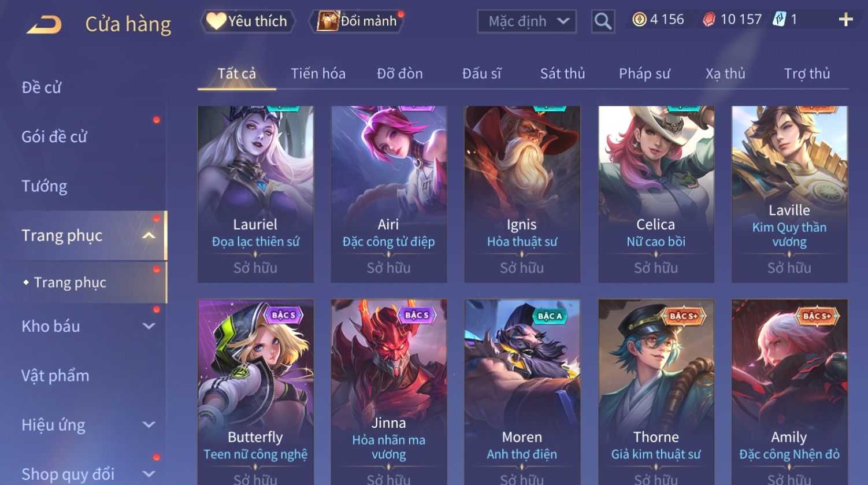Open the Đổi mảnh chest icon
Image resolution: width=868 pixels, height=485 pixels.
click(x=328, y=21)
